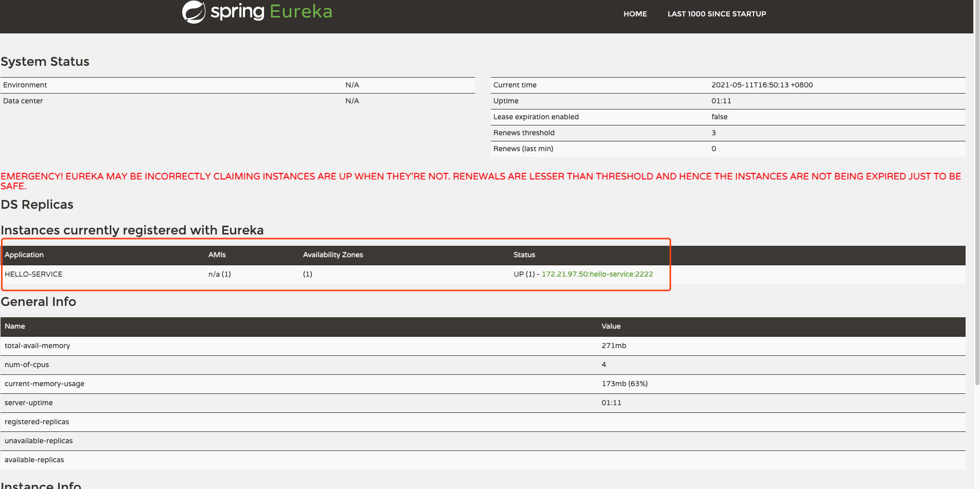Image resolution: width=980 pixels, height=489 pixels.
Task: Click the System Status heading
Action: [x=45, y=62]
